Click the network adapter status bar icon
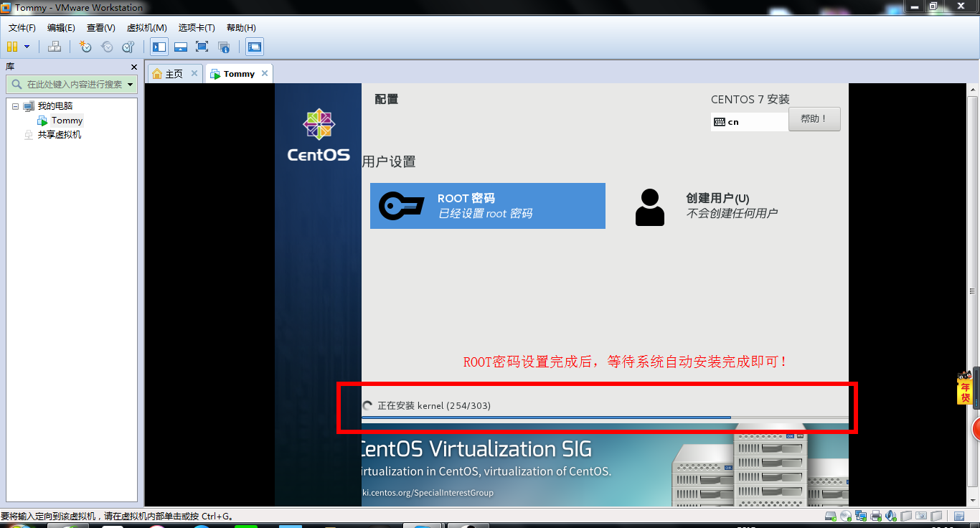980x528 pixels. tap(861, 516)
